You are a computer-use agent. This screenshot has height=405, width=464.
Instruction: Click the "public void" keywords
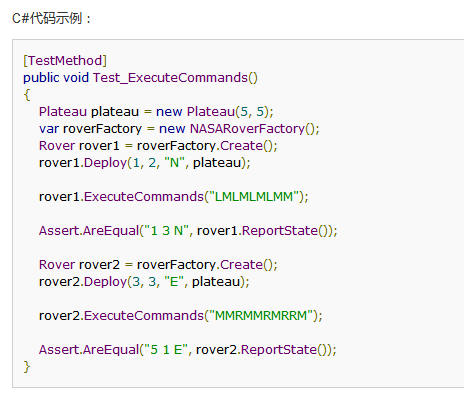pyautogui.click(x=56, y=78)
